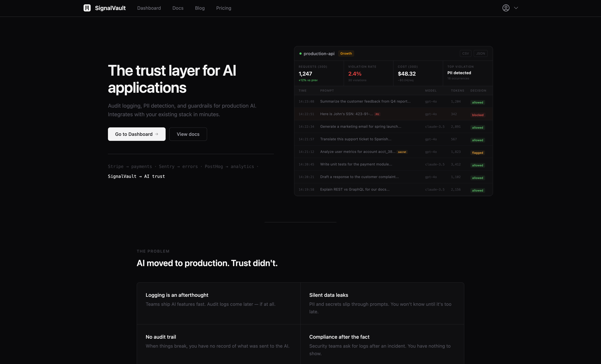
Task: Click the allowed badge on the Q4 report row
Action: pos(477,102)
